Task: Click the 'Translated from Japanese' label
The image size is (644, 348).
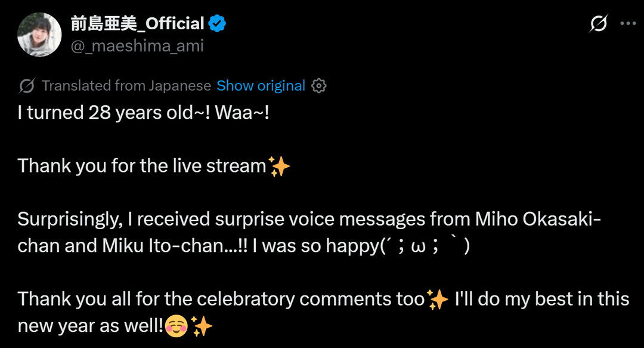Action: point(126,86)
